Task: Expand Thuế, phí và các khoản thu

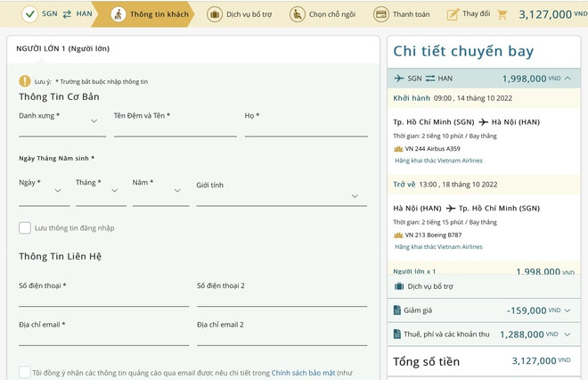Action: (x=567, y=335)
